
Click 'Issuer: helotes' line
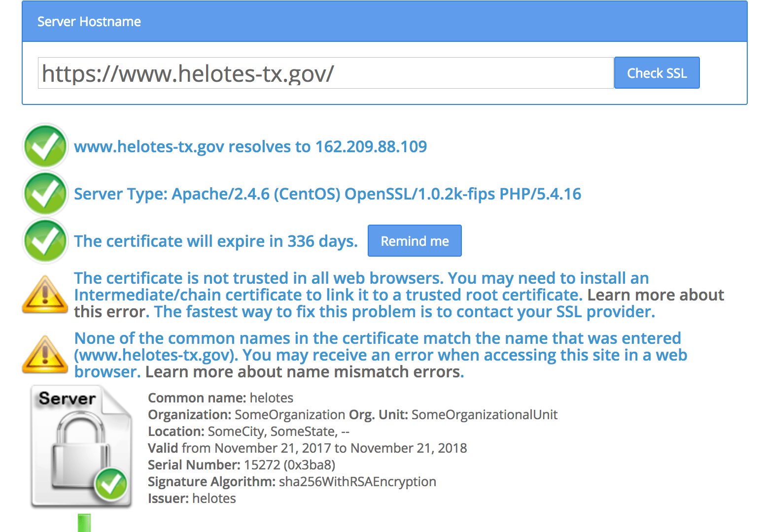(x=192, y=499)
